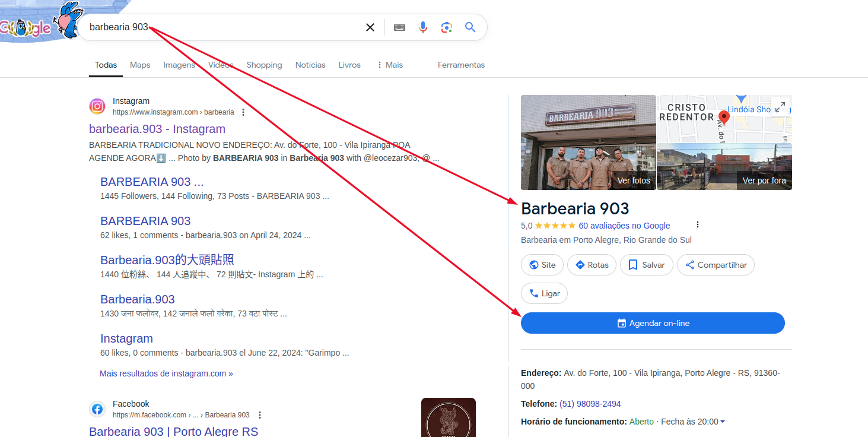Switch to the Maps tab
This screenshot has width=868, height=437.
(x=140, y=65)
